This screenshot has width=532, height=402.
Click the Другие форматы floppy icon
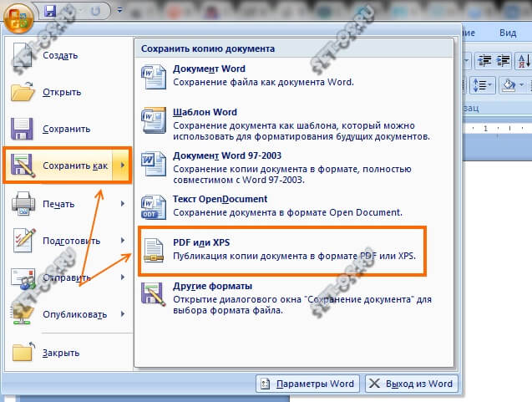click(x=154, y=294)
